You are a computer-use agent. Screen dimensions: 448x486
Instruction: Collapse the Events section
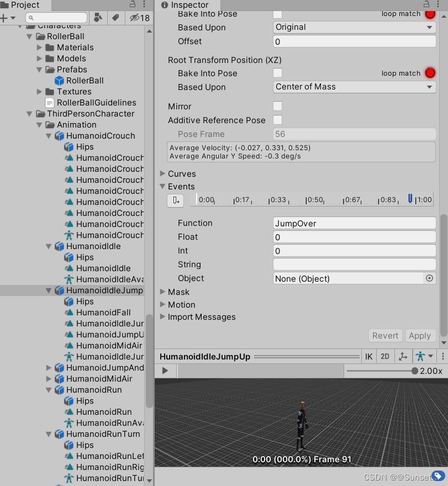coord(162,186)
